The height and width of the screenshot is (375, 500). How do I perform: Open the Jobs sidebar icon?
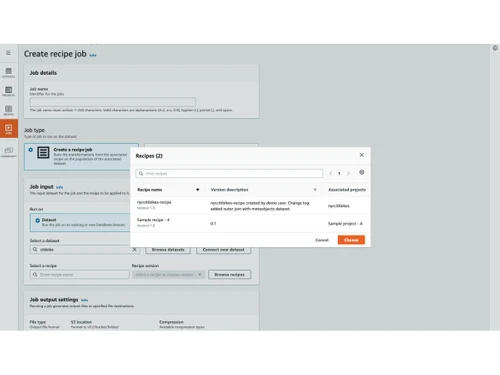coord(9,129)
